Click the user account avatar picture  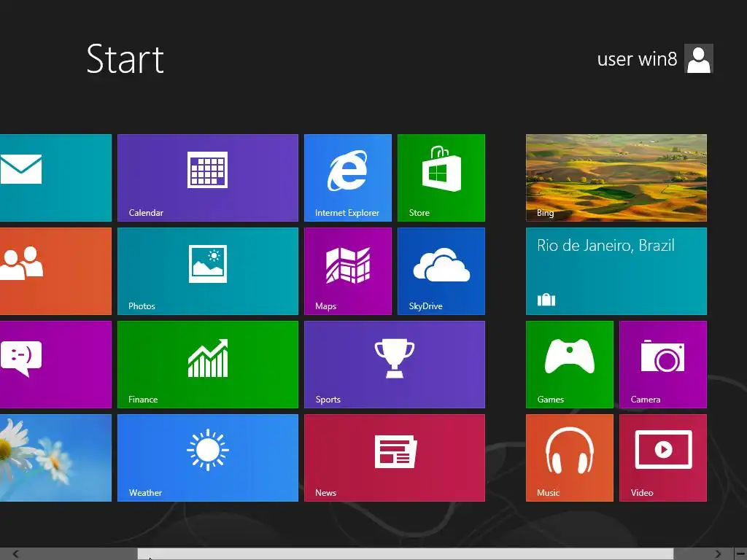click(x=698, y=58)
